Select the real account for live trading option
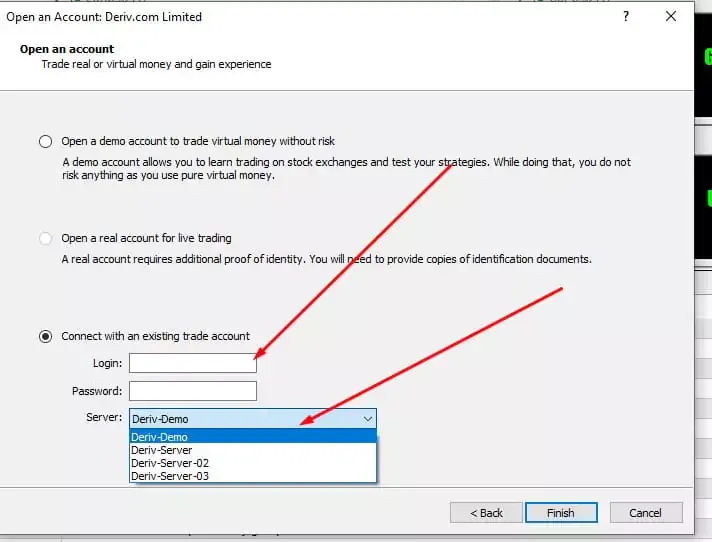Screen dimensions: 712x542 tap(45, 238)
